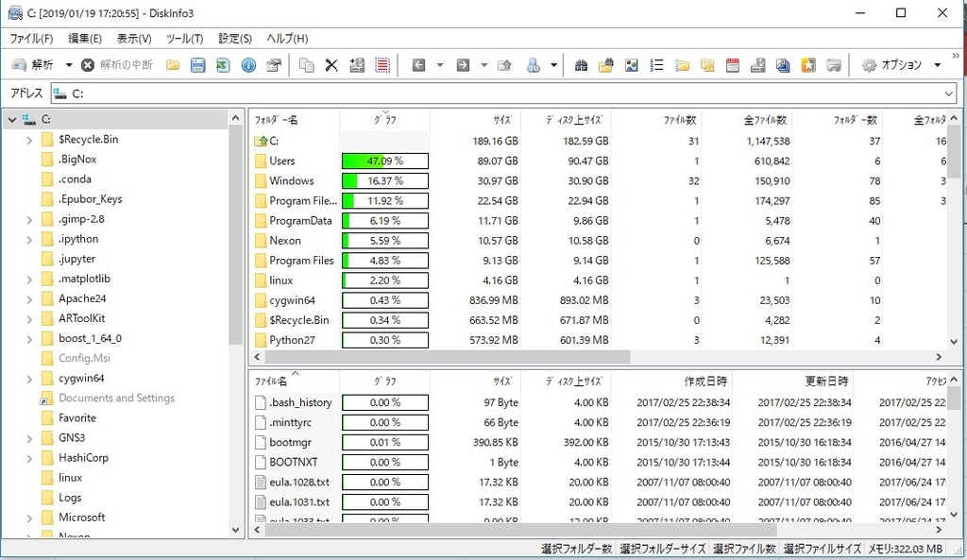Screen dimensions: 967x560
Task: Open the 表示(V) menu
Action: coord(134,38)
